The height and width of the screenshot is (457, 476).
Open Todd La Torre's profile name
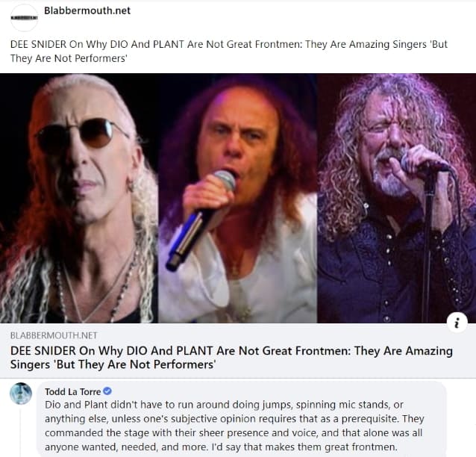coord(73,392)
